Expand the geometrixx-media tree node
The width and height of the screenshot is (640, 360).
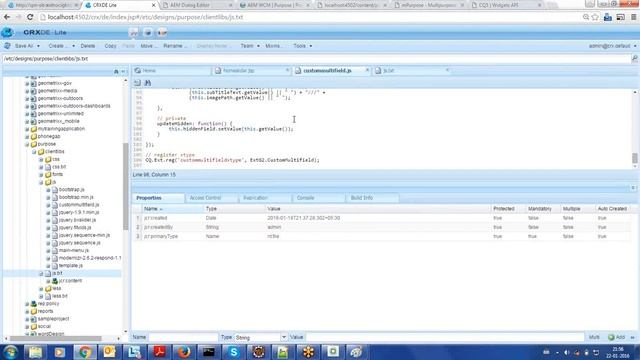pyautogui.click(x=27, y=91)
